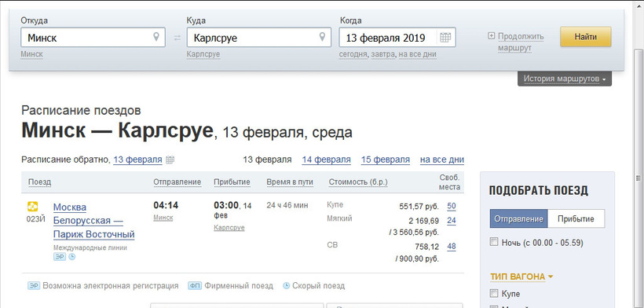The height and width of the screenshot is (308, 644).
Task: Sort by Отправление column header
Action: tap(177, 182)
